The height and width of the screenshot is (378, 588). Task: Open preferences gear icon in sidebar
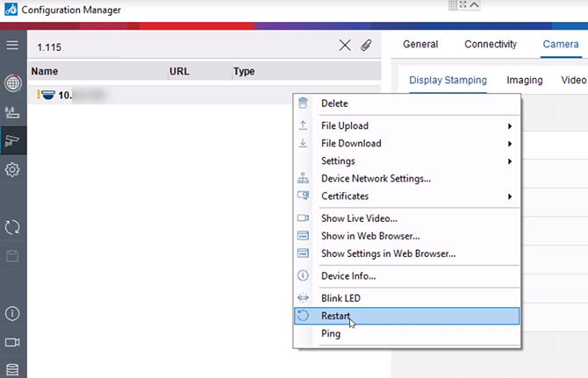(12, 170)
